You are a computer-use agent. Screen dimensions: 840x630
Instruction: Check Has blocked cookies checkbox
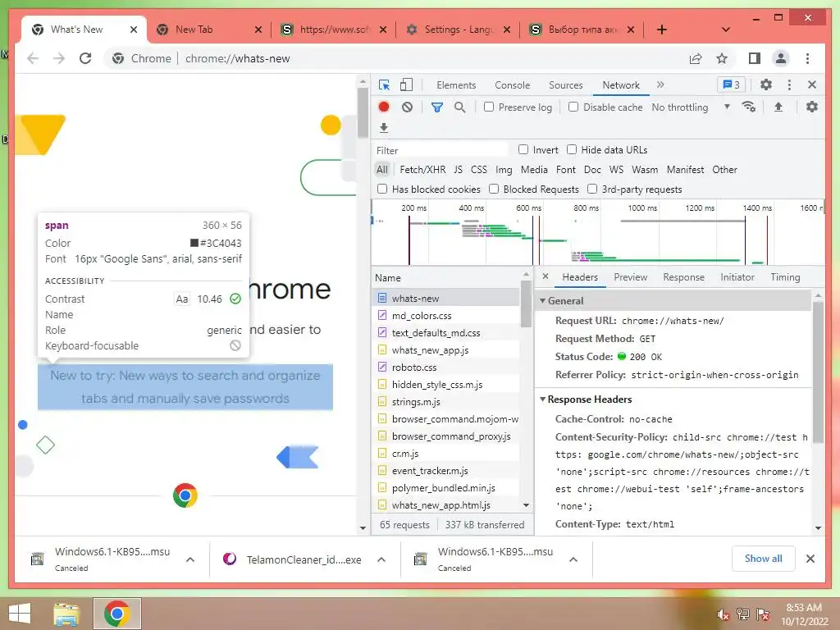tap(382, 189)
